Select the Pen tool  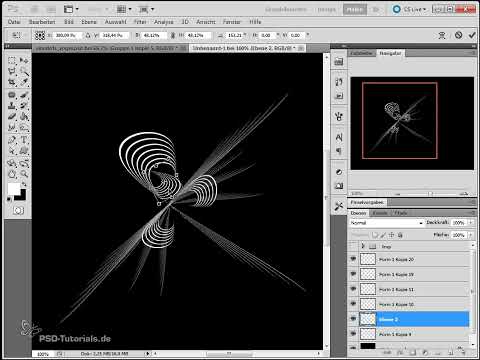coord(12,140)
